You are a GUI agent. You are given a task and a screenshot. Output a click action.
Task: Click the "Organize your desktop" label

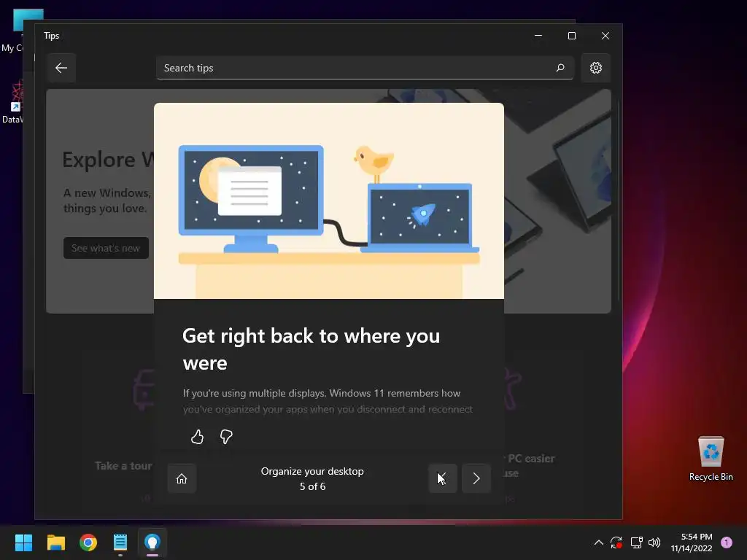click(x=312, y=471)
